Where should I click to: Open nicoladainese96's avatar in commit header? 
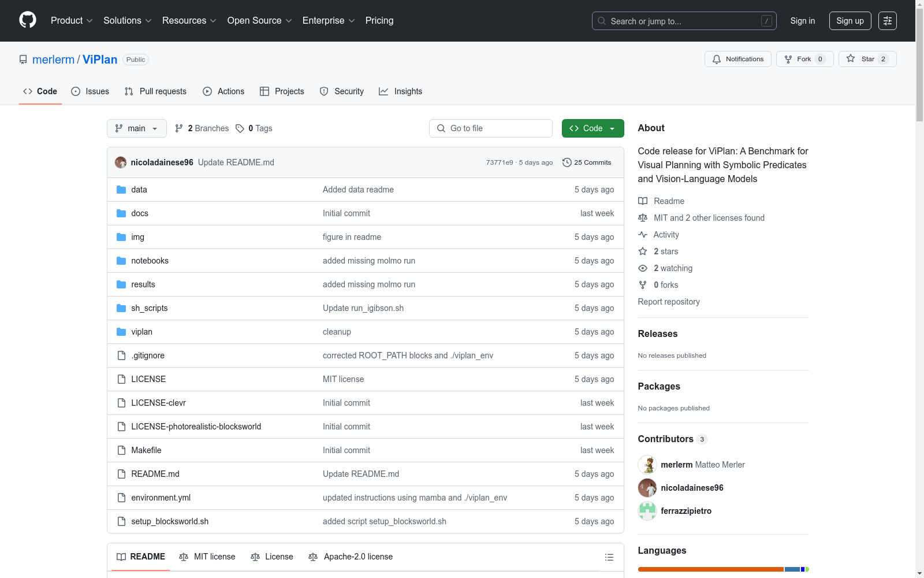121,162
